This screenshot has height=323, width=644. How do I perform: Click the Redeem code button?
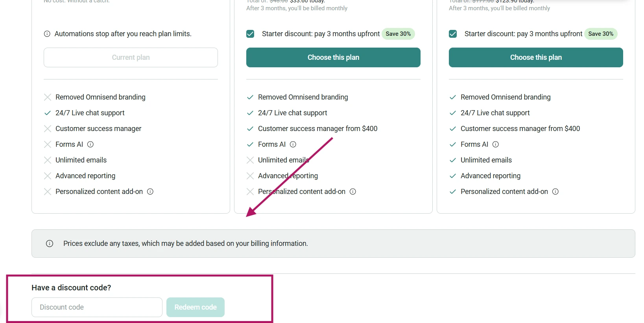point(196,307)
